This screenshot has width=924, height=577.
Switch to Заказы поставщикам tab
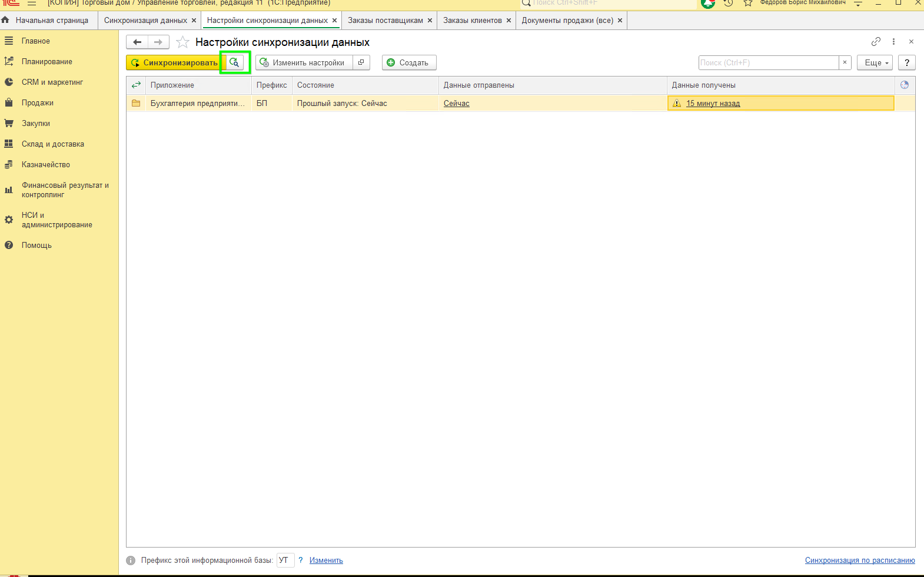pos(385,21)
